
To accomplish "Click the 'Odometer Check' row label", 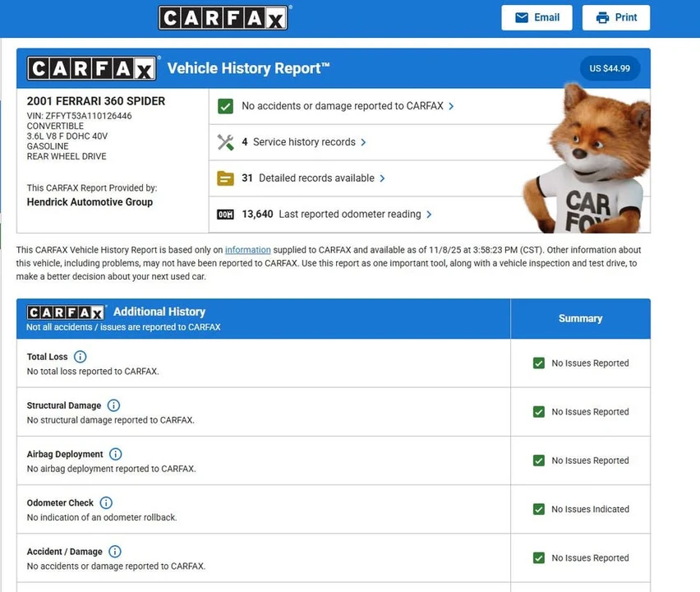I will pyautogui.click(x=60, y=502).
